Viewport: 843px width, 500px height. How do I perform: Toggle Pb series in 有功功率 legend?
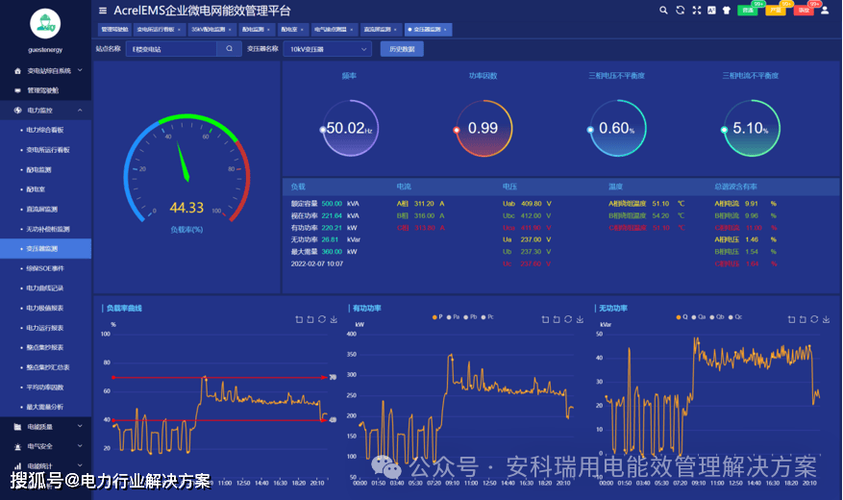pos(470,317)
